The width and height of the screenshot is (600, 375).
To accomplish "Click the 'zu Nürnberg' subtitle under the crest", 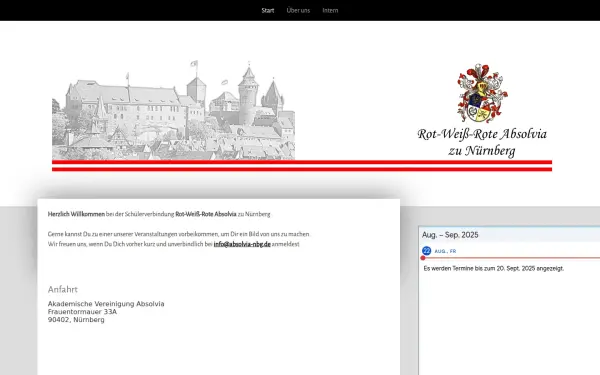I will click(482, 151).
